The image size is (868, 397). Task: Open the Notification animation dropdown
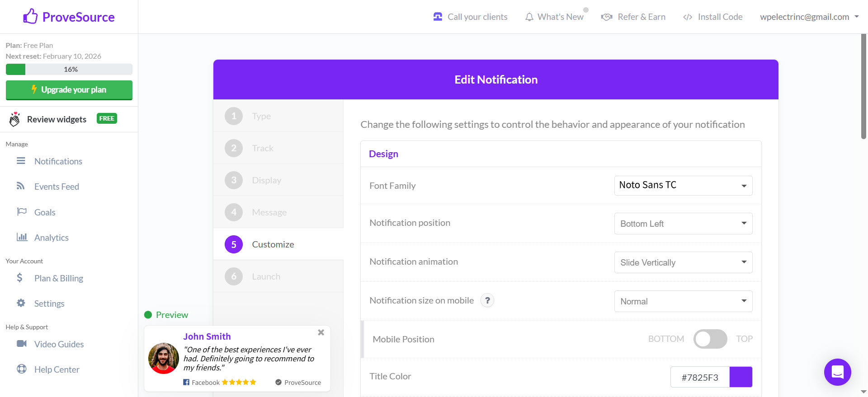(x=683, y=262)
